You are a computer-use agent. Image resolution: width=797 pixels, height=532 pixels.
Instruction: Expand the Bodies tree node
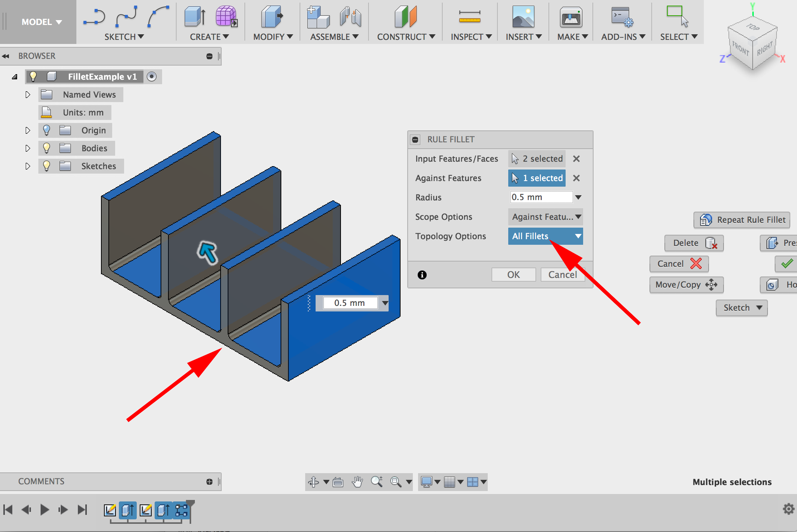28,148
